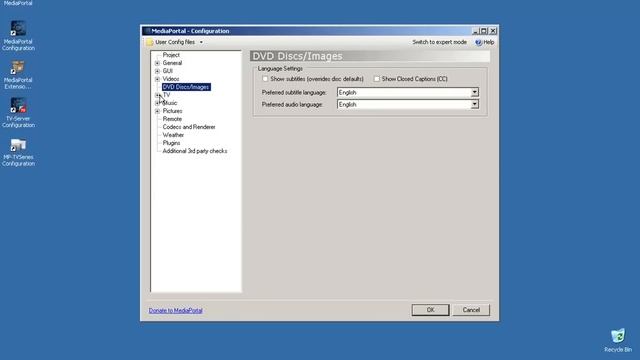Select Music tree item
Viewport: 640px width, 360px height.
(170, 103)
